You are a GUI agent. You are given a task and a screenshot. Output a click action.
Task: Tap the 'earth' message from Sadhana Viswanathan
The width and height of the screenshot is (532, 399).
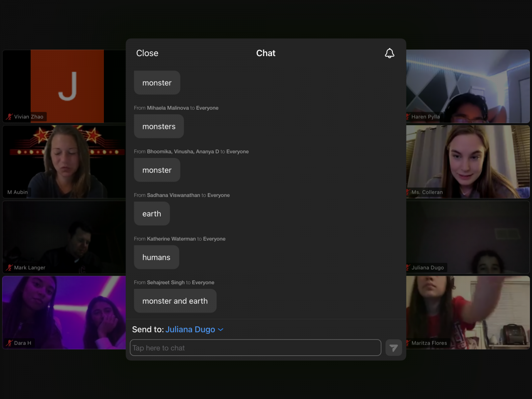coord(152,214)
